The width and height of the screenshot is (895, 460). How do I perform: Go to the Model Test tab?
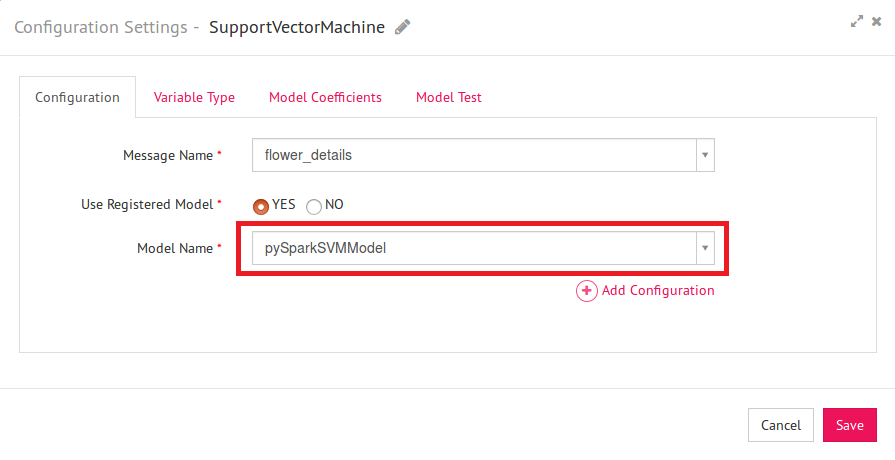point(448,97)
